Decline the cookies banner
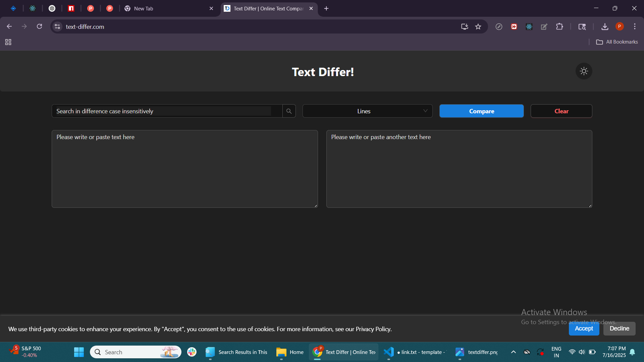The width and height of the screenshot is (644, 362). (x=619, y=328)
